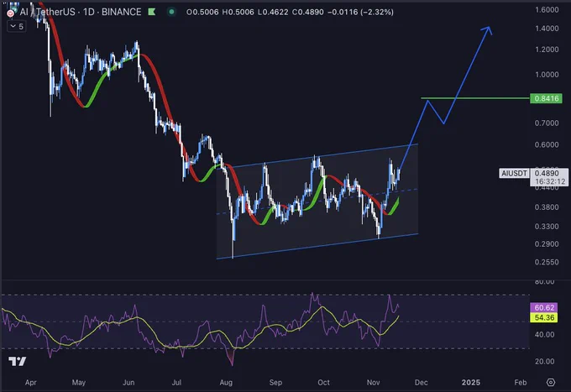Click the Oct label on the time axis
This screenshot has height=392, width=571.
coord(324,383)
